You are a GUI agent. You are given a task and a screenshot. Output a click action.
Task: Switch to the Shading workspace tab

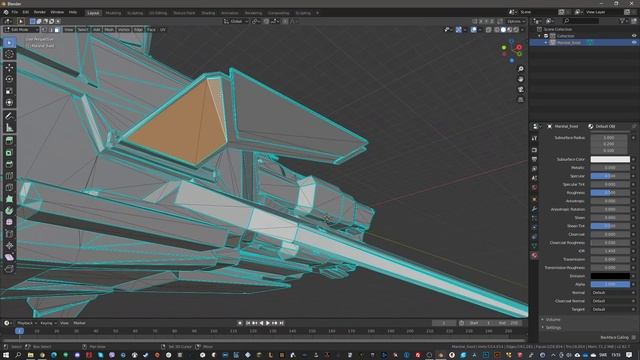pos(208,13)
